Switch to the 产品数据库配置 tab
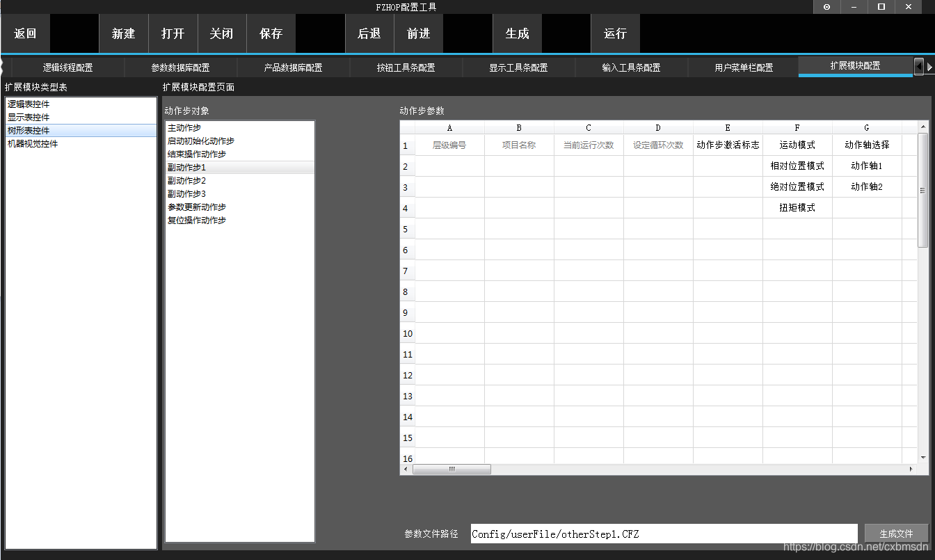Screen dimensions: 935x560 [x=293, y=67]
